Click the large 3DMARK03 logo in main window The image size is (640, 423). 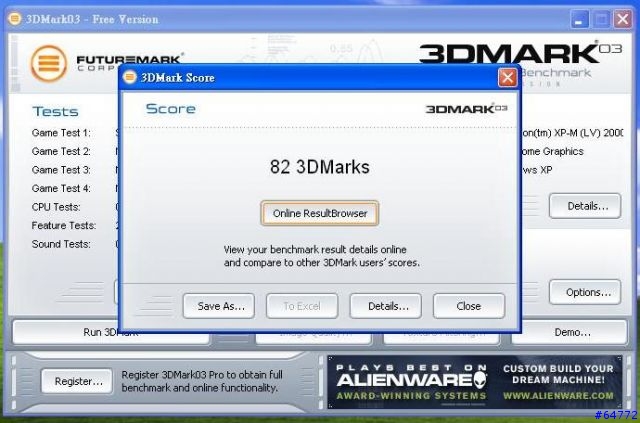pos(520,53)
